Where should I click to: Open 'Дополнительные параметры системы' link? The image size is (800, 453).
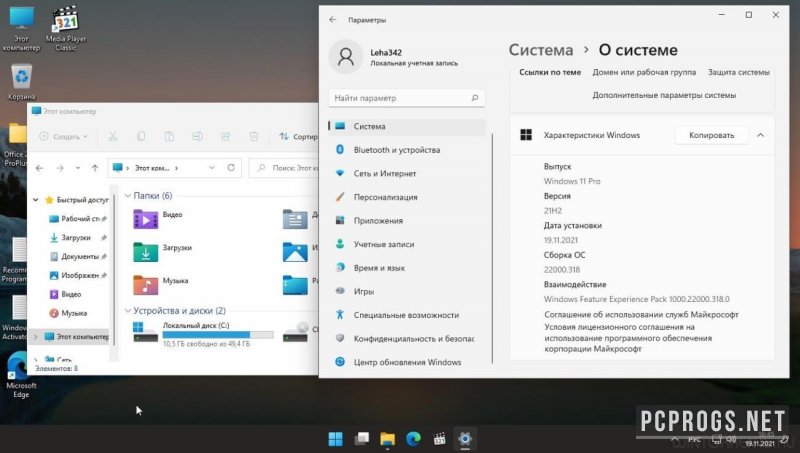[x=664, y=95]
